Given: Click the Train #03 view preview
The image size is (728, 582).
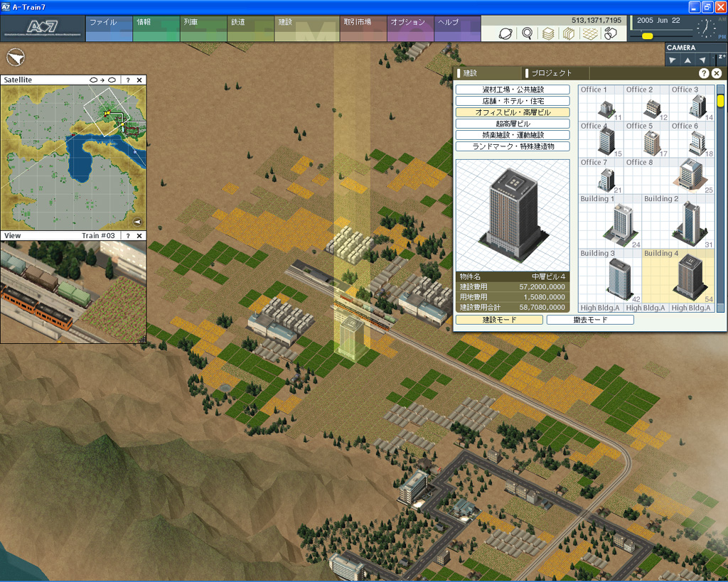Looking at the screenshot, I should tap(73, 292).
